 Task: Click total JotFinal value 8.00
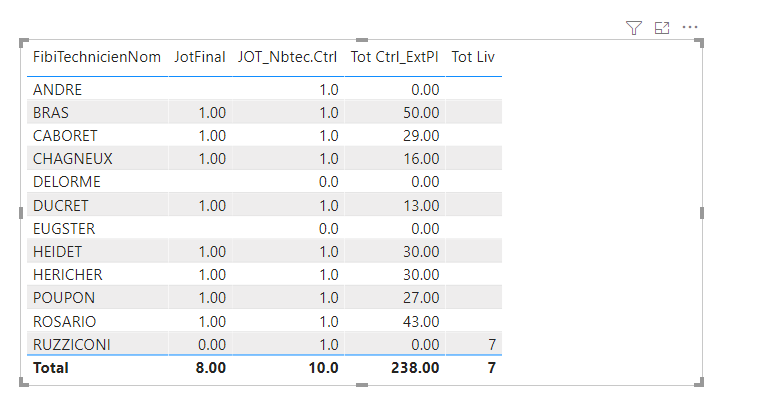[211, 368]
